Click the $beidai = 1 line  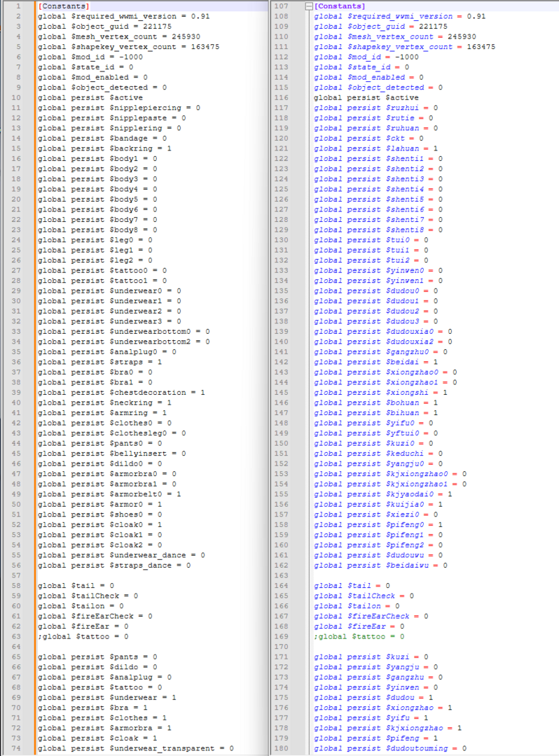[x=375, y=362]
